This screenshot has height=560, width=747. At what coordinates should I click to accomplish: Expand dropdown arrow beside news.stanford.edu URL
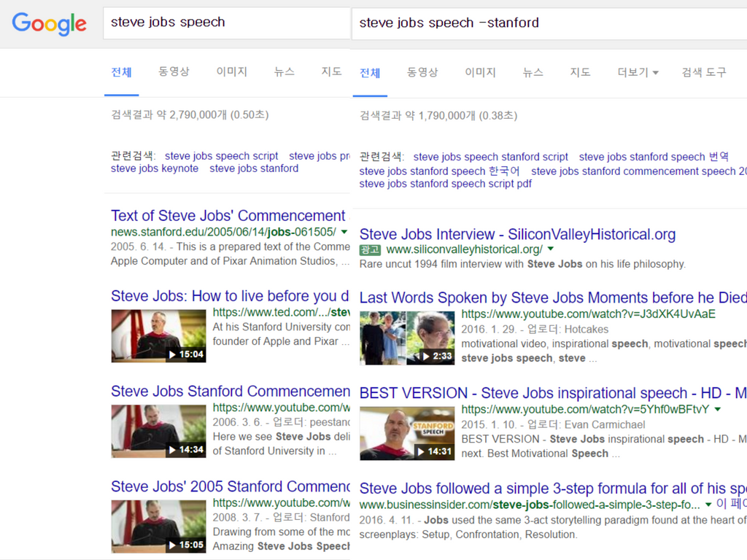point(344,232)
